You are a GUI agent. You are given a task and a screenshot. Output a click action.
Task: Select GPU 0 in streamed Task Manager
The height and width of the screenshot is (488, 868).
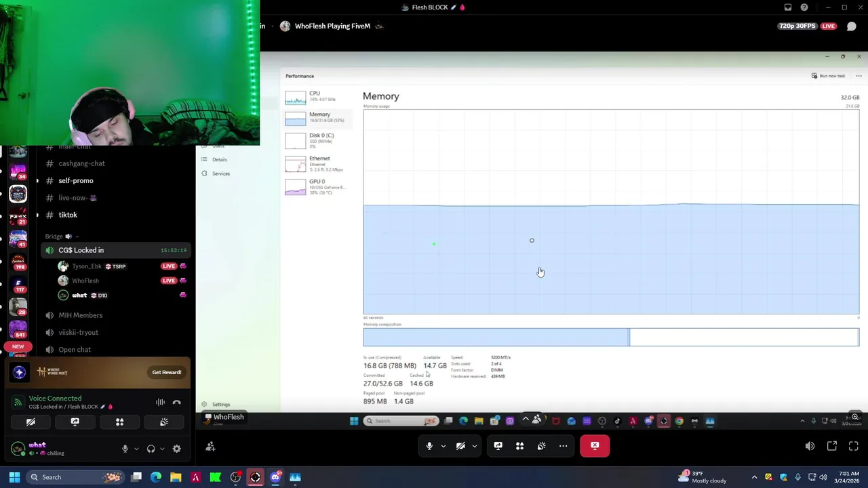pyautogui.click(x=317, y=186)
